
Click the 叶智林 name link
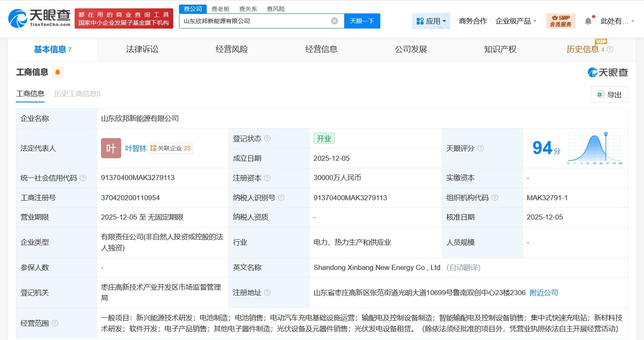(x=136, y=148)
